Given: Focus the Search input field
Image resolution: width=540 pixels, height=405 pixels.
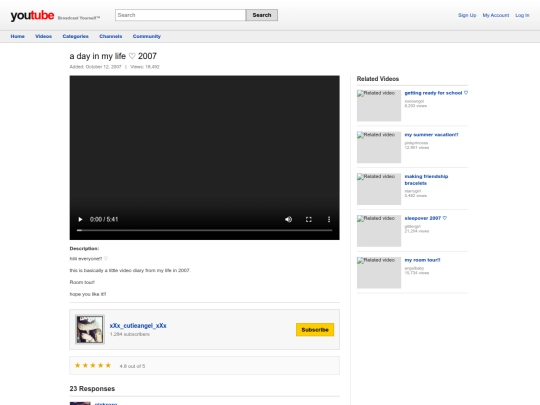Looking at the screenshot, I should point(180,15).
